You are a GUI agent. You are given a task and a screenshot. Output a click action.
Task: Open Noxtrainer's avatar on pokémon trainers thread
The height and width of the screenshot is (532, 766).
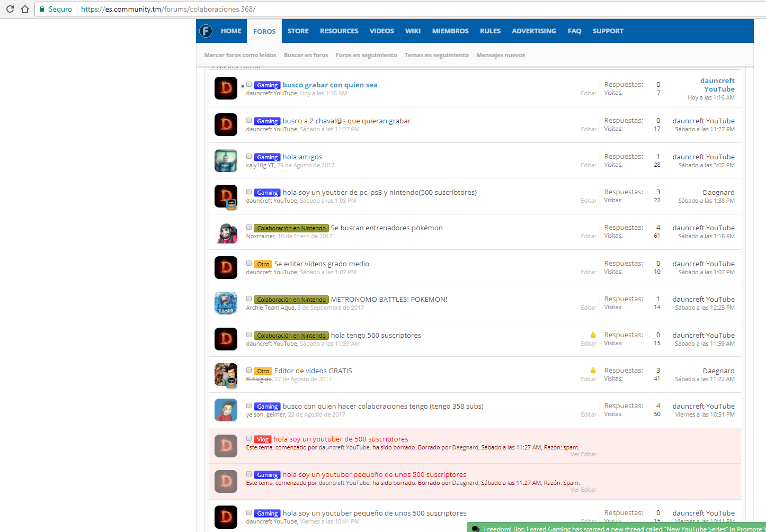[226, 232]
